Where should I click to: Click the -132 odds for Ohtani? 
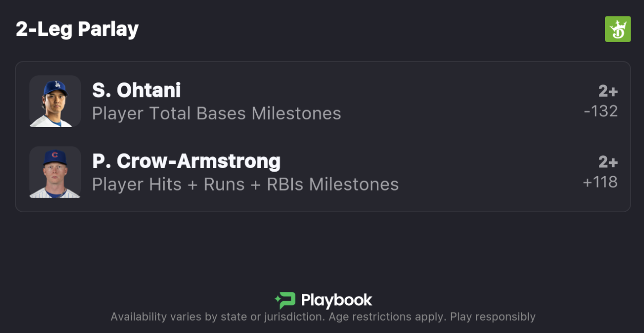[x=601, y=111]
